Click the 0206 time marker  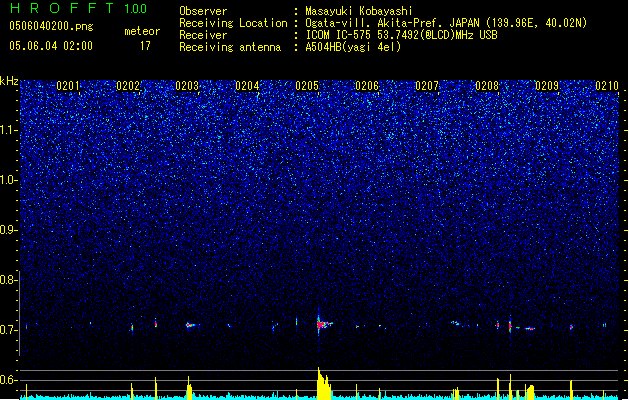tap(367, 86)
